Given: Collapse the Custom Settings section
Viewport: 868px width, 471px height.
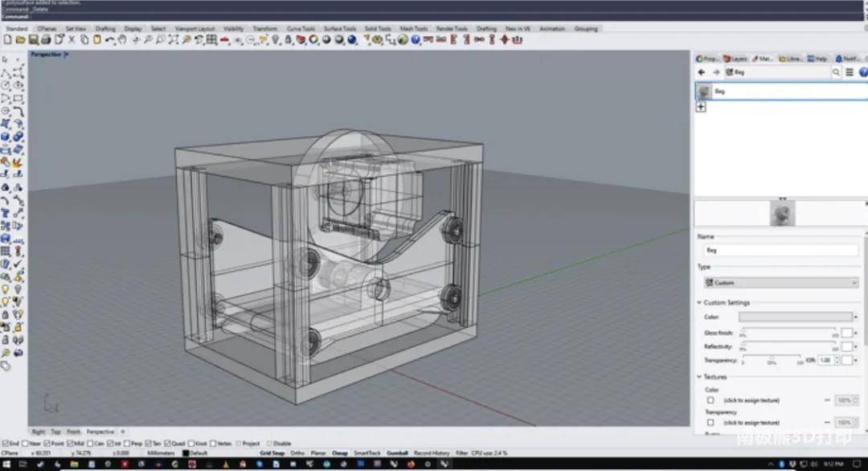Looking at the screenshot, I should [699, 303].
